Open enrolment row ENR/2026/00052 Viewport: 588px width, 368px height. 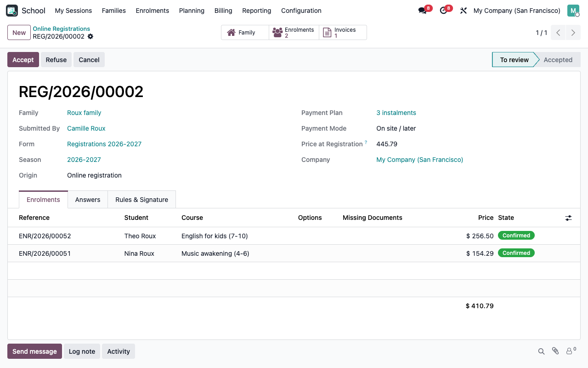click(294, 236)
